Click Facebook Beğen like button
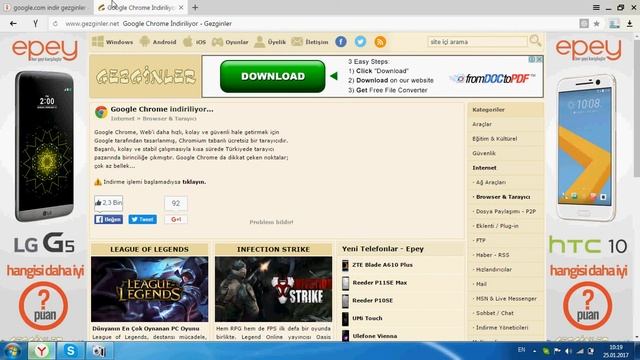The height and width of the screenshot is (360, 640). [109, 220]
